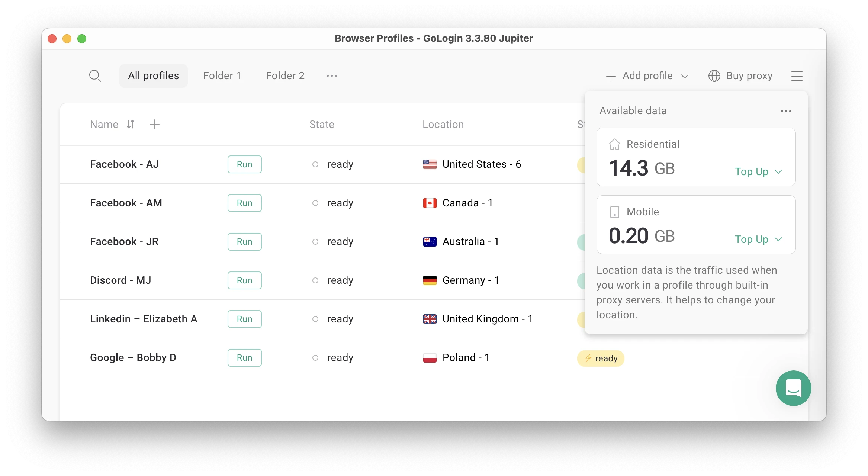Click the United States flag icon

click(430, 164)
